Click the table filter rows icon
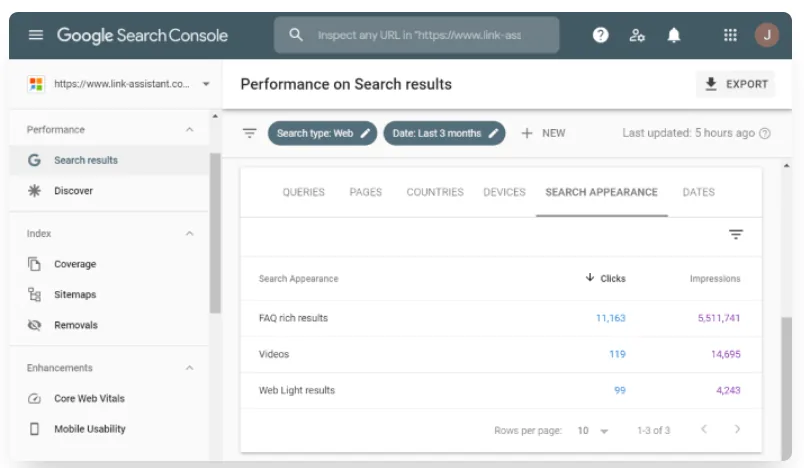Image resolution: width=804 pixels, height=468 pixels. 736,234
